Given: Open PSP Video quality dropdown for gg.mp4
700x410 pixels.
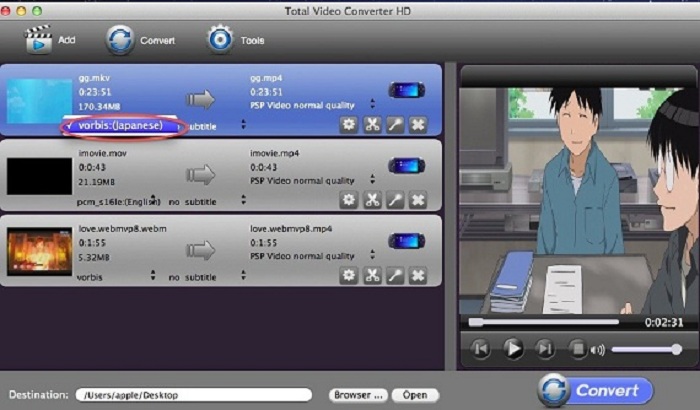Looking at the screenshot, I should [372, 104].
